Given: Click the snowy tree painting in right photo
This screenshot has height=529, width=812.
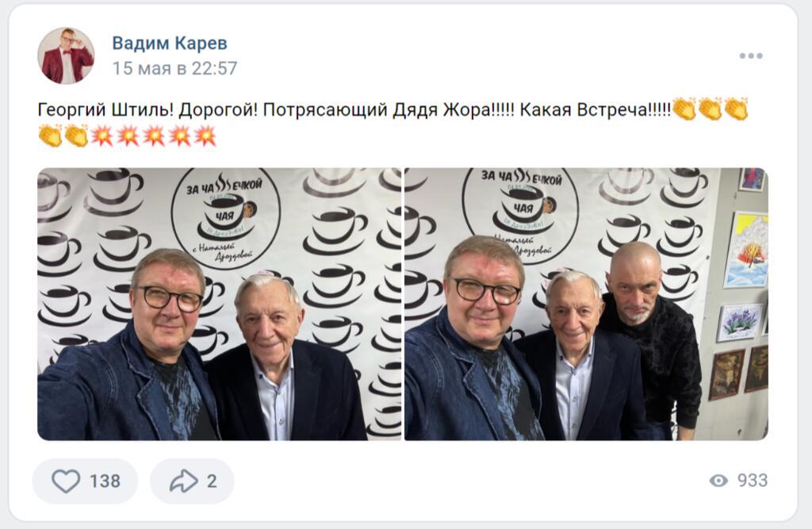Looking at the screenshot, I should coord(746,250).
